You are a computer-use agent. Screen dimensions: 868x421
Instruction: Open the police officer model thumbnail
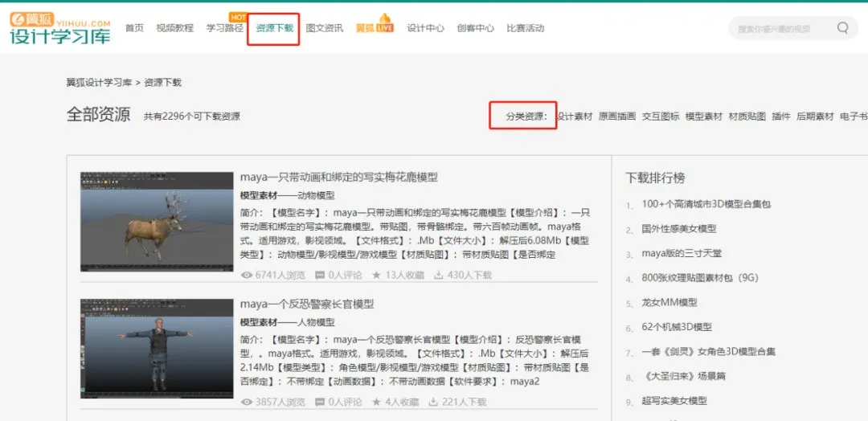pos(157,349)
